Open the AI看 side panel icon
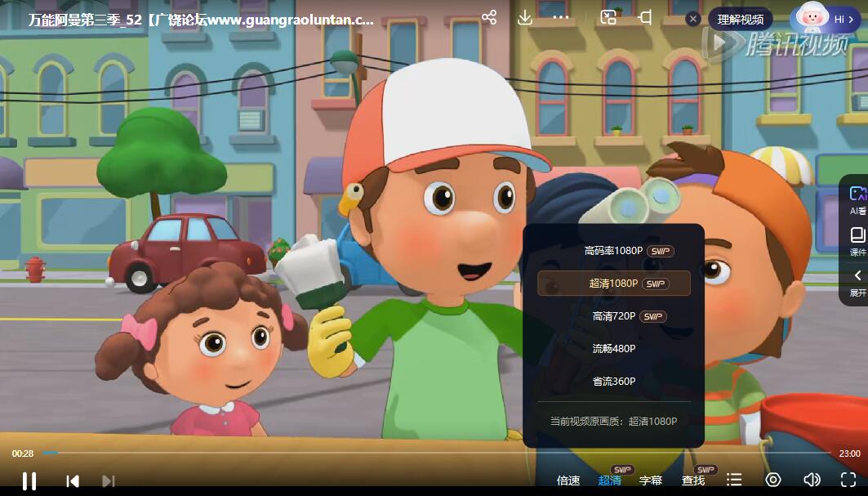Viewport: 868px width, 496px height. [857, 199]
